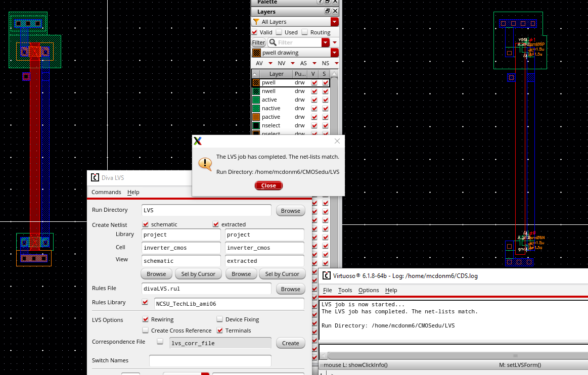Open the pwell drawing layer dropdown

(335, 53)
